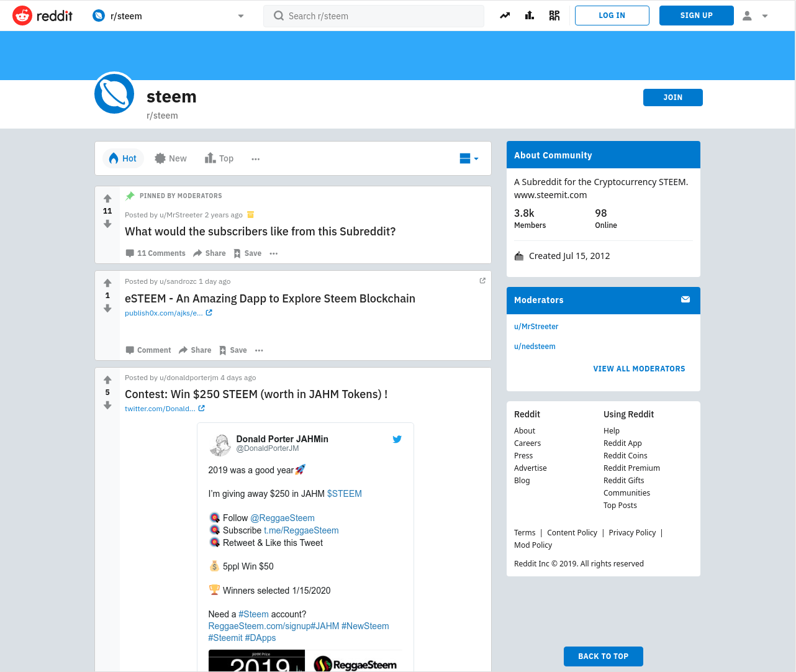Open the Privacy Policy link

click(632, 533)
